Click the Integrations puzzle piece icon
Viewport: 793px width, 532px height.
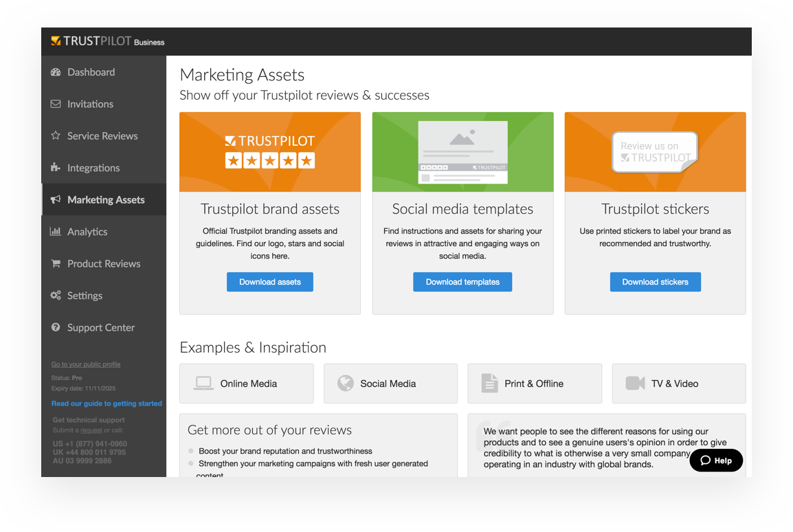tap(56, 168)
